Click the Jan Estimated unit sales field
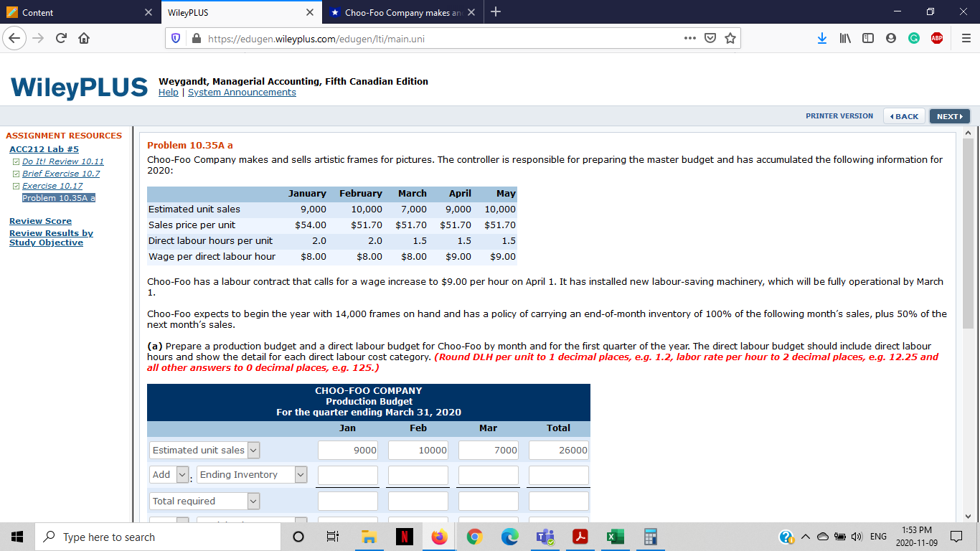 (348, 450)
